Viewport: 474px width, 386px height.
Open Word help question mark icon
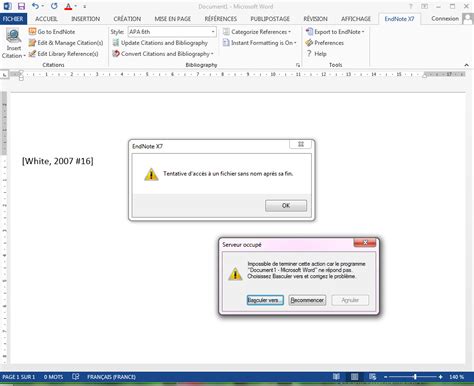pyautogui.click(x=411, y=6)
